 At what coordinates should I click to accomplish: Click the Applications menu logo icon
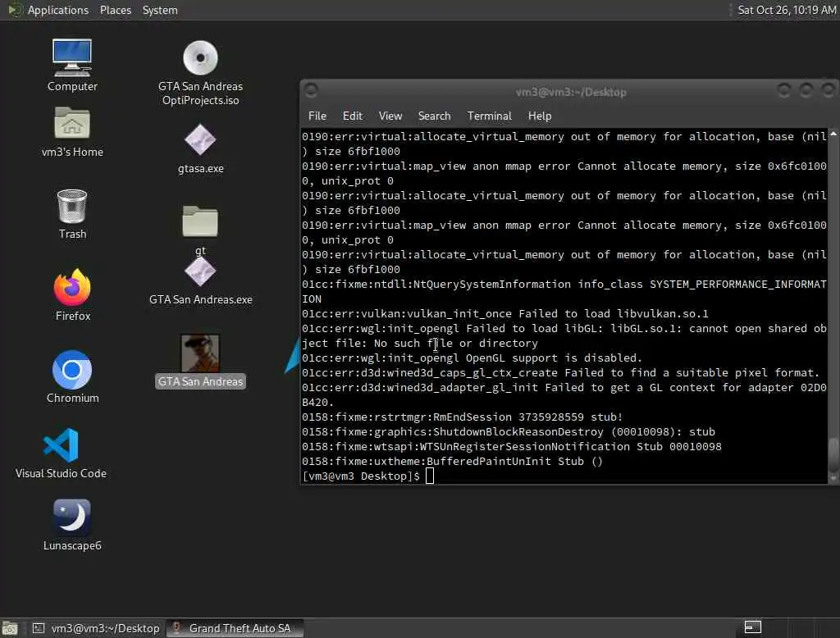[15, 10]
